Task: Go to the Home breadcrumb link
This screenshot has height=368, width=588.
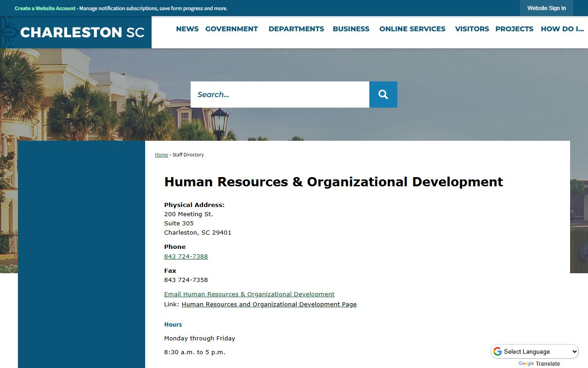Action: pyautogui.click(x=161, y=155)
